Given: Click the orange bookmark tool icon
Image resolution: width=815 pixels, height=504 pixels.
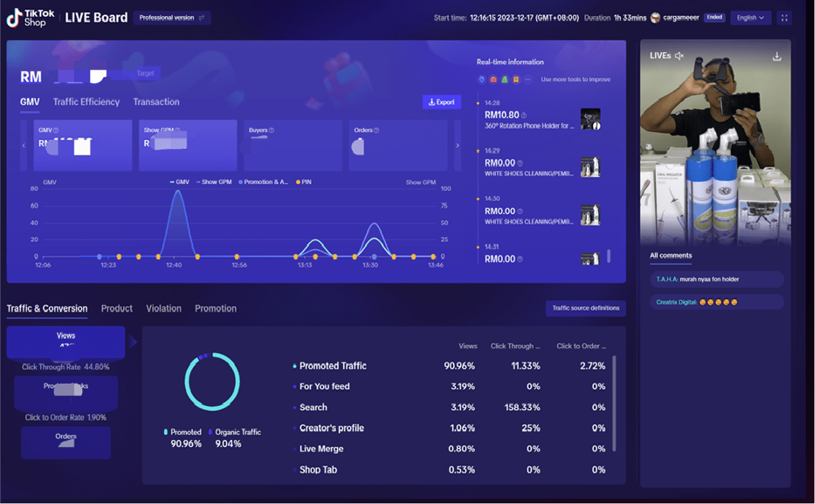Looking at the screenshot, I should (x=516, y=80).
